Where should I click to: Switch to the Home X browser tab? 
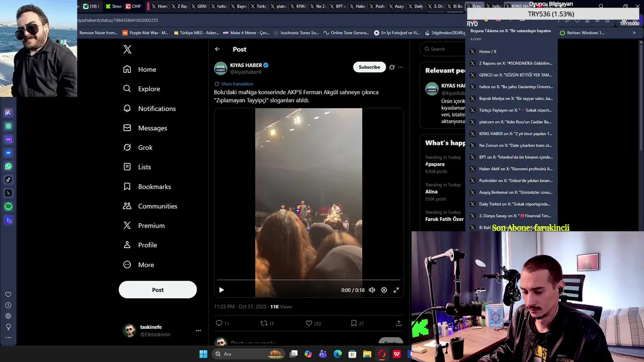(159, 6)
